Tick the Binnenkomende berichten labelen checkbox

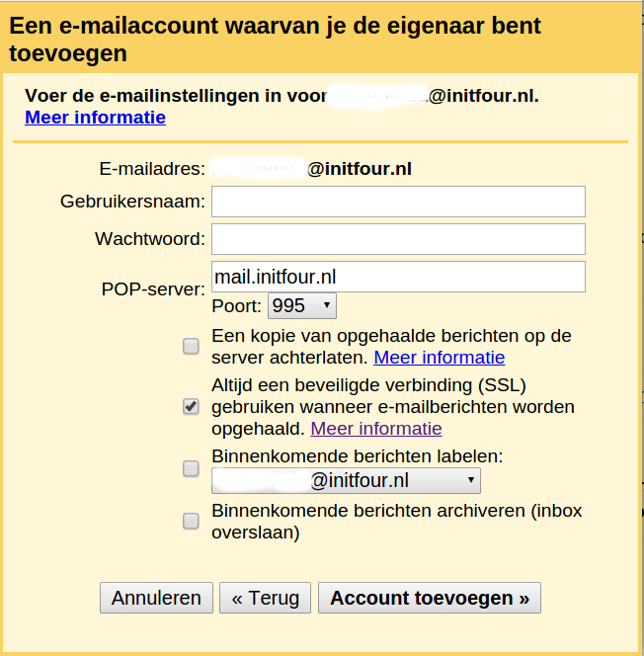(x=191, y=468)
